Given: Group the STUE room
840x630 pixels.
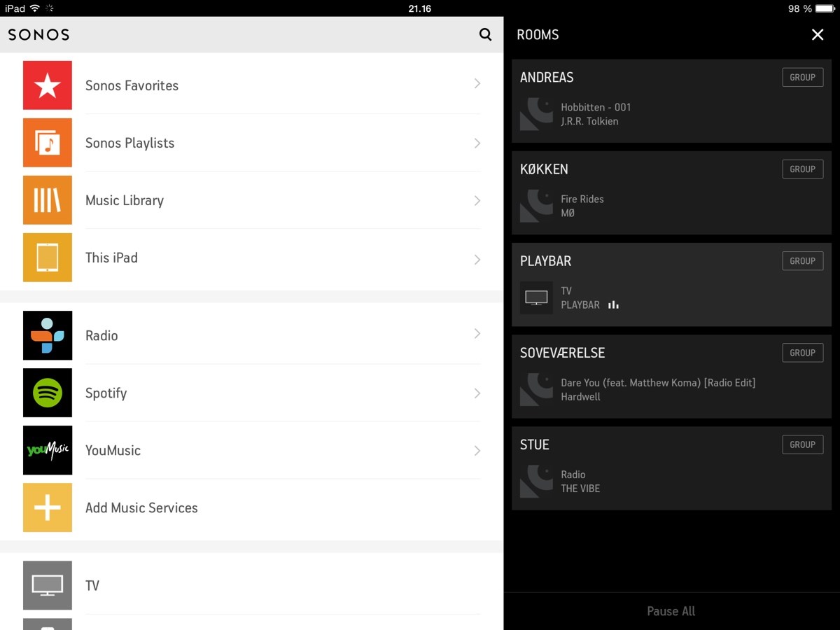Looking at the screenshot, I should [x=802, y=444].
